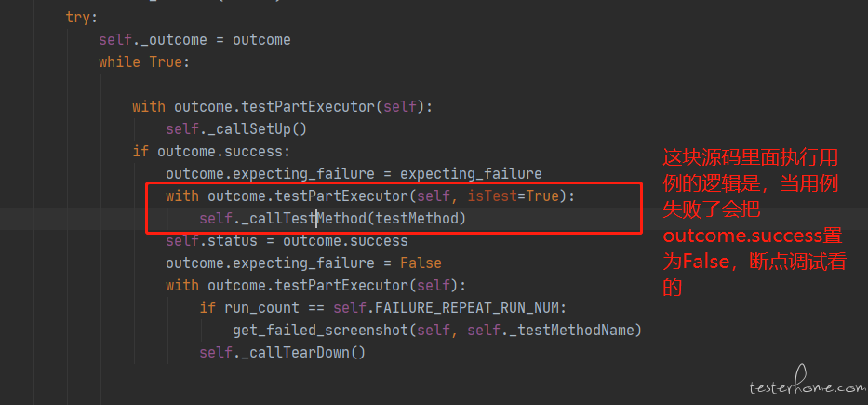
Task: Click the try keyword line
Action: pyautogui.click(x=81, y=17)
